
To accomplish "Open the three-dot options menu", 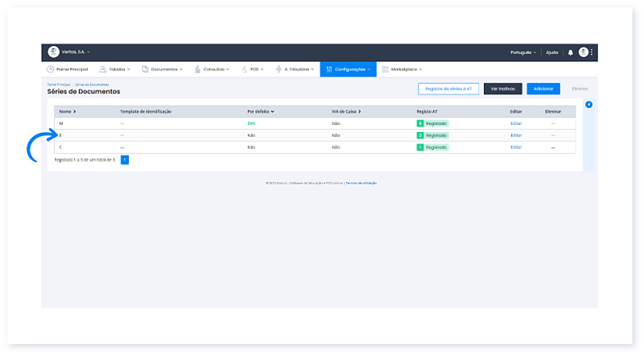I will click(592, 52).
